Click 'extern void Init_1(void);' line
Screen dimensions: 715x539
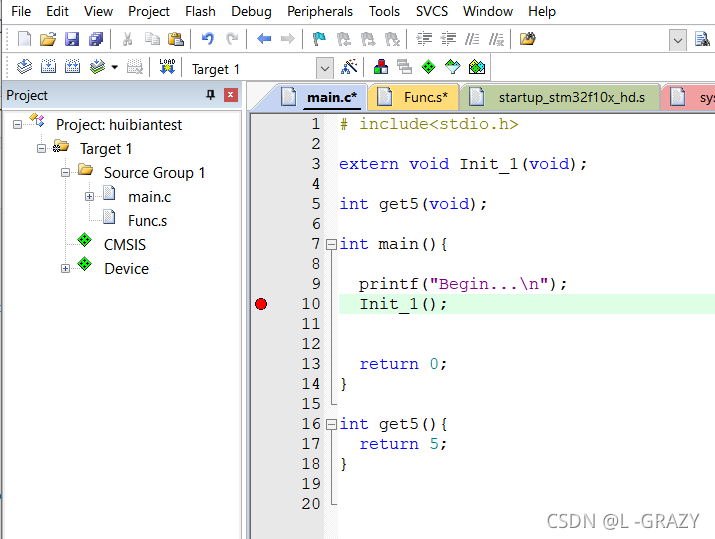point(463,164)
